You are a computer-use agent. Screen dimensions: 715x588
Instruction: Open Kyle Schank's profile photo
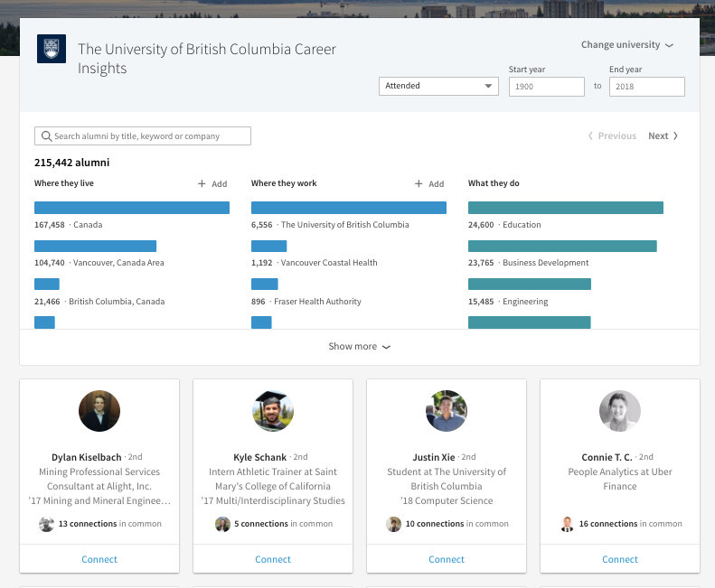(273, 411)
